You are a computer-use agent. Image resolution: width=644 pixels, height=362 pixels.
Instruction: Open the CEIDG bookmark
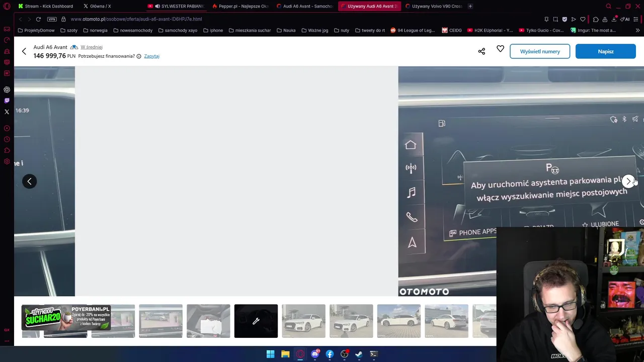(452, 30)
